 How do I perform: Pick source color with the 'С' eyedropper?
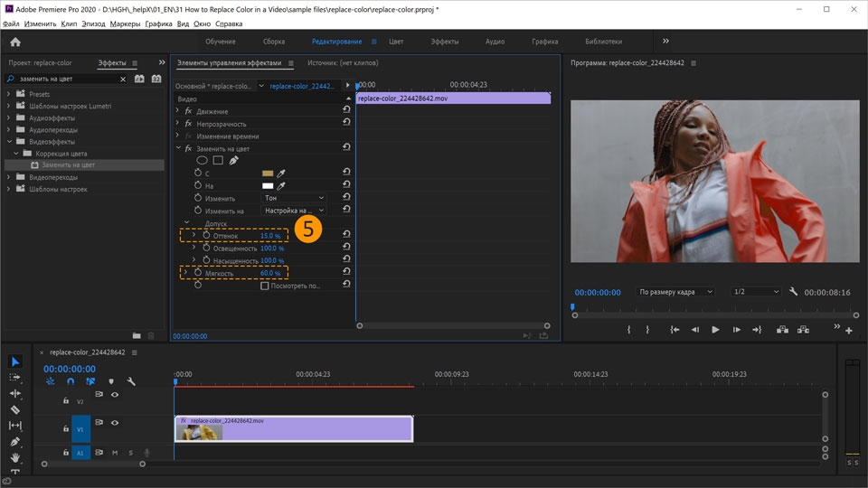tap(281, 173)
